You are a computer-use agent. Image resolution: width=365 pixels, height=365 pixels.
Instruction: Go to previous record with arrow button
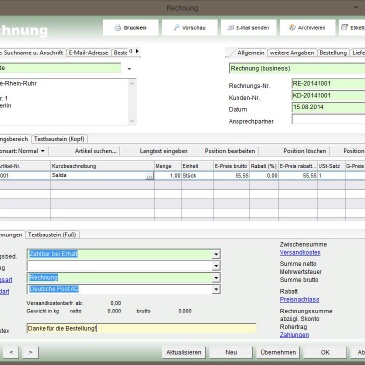coord(11,352)
